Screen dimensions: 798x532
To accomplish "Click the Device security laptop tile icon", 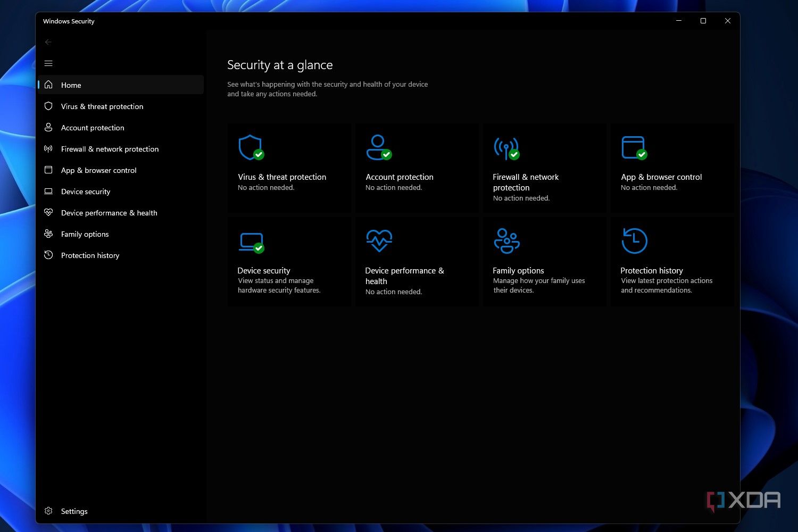I will (251, 242).
